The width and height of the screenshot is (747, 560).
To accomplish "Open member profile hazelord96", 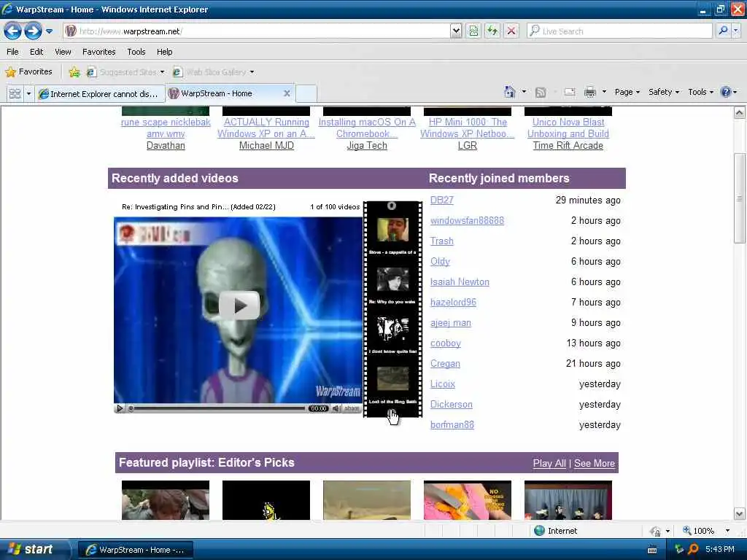I will tap(453, 303).
